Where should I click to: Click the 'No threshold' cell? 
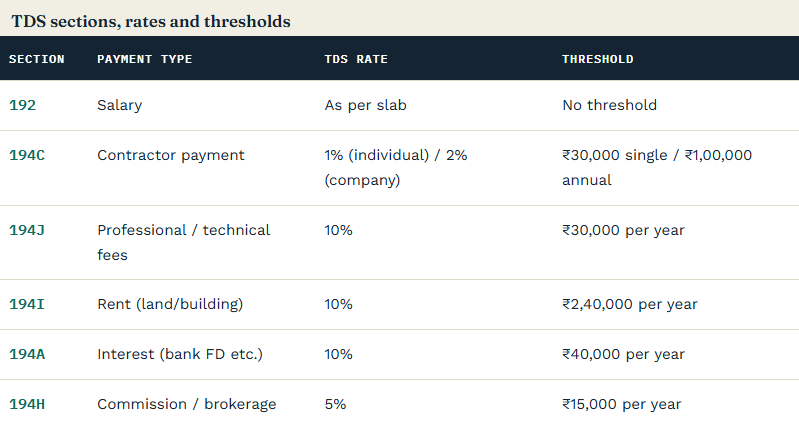609,105
